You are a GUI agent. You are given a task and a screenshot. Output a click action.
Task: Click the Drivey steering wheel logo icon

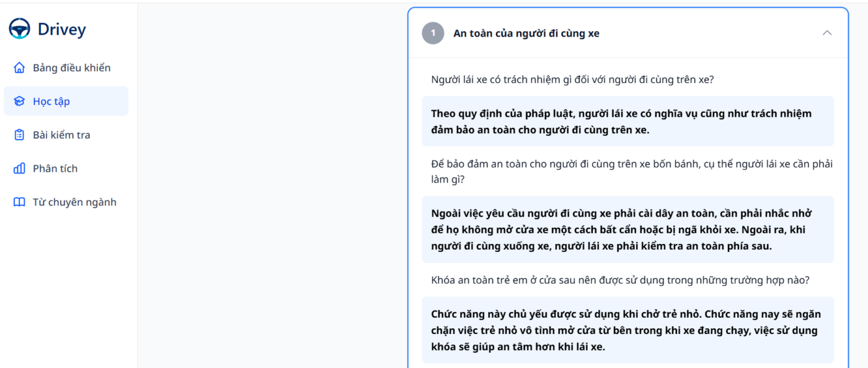[x=20, y=28]
